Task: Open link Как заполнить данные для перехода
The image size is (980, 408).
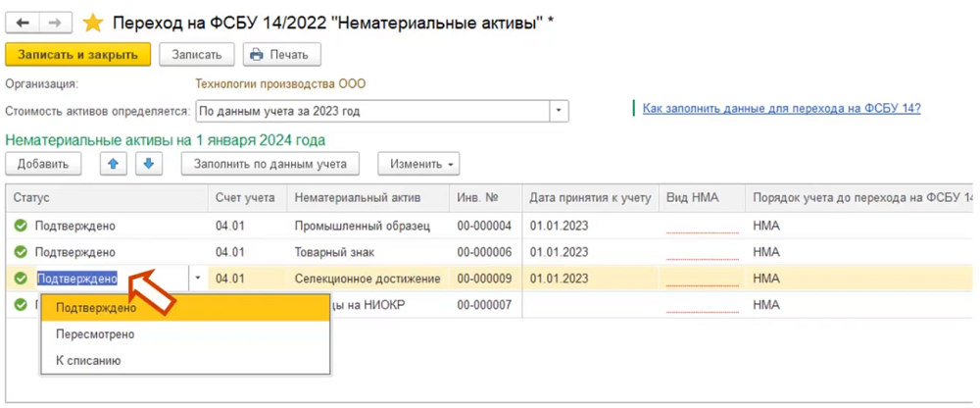Action: point(781,109)
